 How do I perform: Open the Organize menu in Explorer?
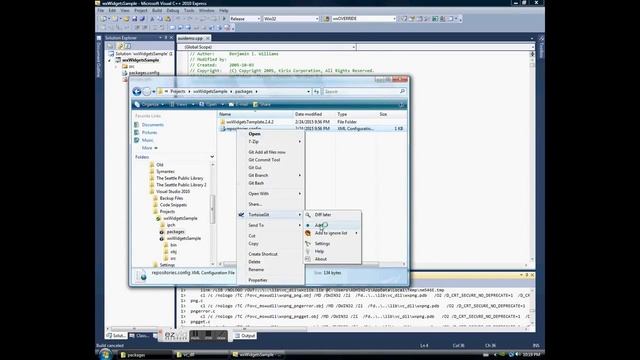point(149,104)
